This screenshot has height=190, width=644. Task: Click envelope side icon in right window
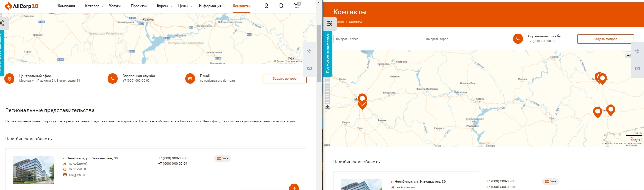[x=637, y=68]
